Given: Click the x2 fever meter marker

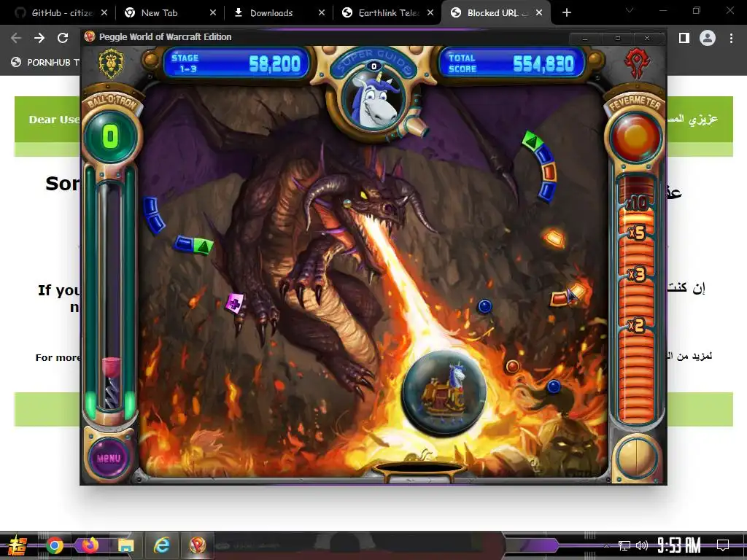Looking at the screenshot, I should pos(637,326).
